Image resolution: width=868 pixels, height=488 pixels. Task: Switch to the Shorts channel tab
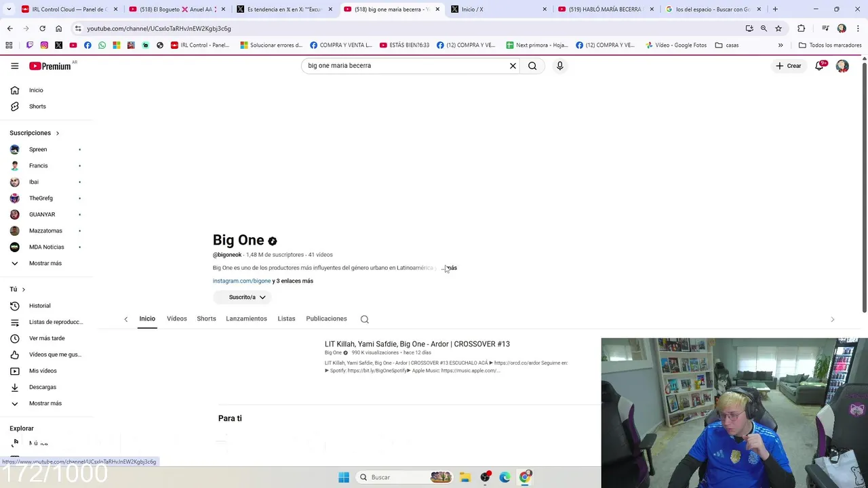click(206, 319)
